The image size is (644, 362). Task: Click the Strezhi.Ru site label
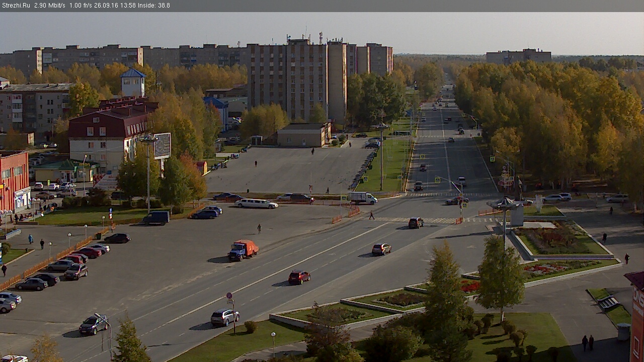click(16, 6)
